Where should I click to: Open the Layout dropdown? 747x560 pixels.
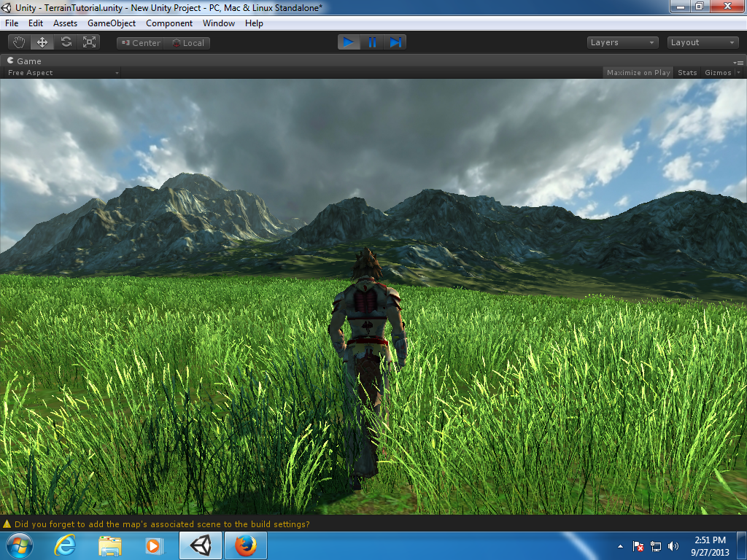click(703, 42)
